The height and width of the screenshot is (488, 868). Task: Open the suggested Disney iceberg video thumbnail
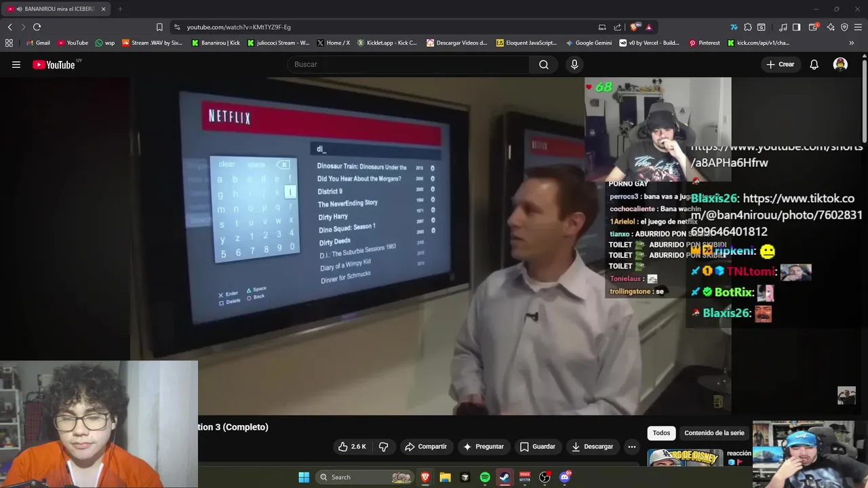(x=685, y=457)
